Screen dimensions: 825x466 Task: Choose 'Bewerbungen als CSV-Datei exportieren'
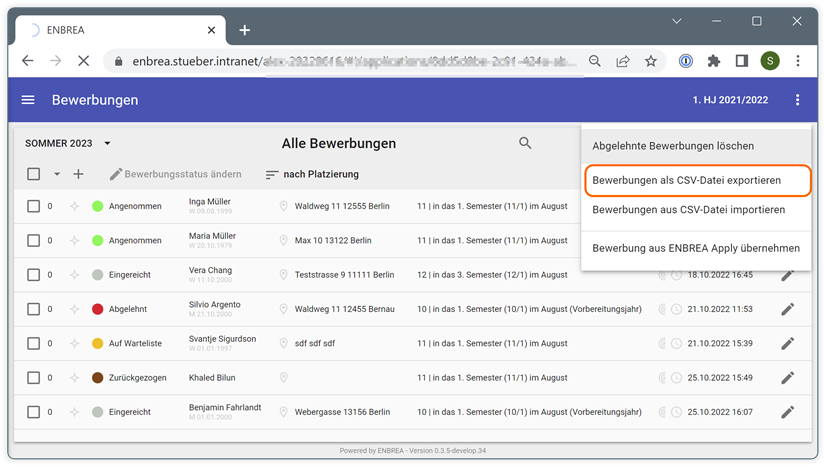pos(687,181)
